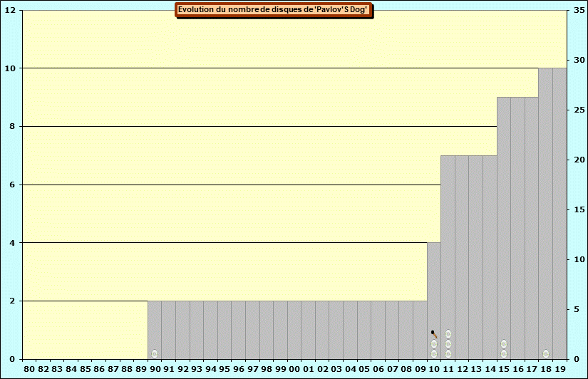Click the disc icon in the year 90 bar

pos(155,353)
